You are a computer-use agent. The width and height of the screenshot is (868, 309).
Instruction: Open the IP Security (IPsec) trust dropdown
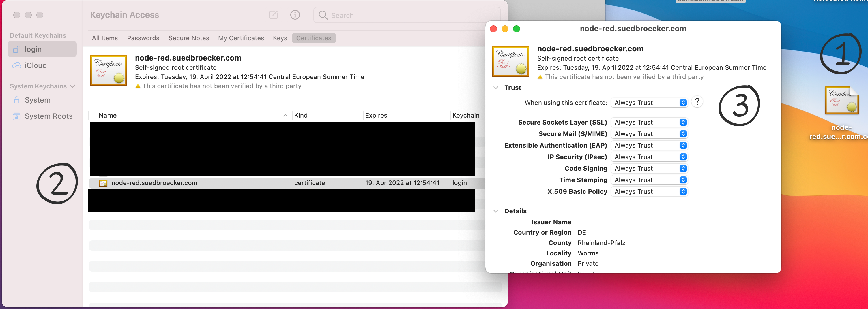649,157
